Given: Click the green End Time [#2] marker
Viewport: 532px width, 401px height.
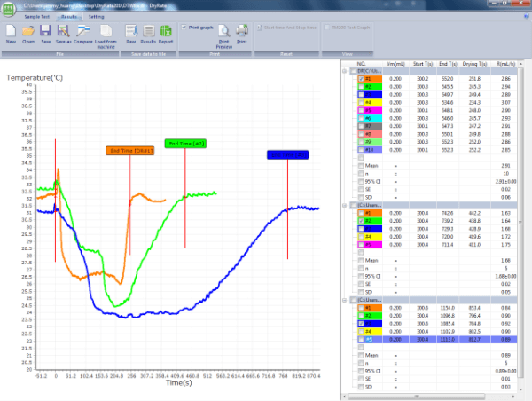Looking at the screenshot, I should coord(185,144).
